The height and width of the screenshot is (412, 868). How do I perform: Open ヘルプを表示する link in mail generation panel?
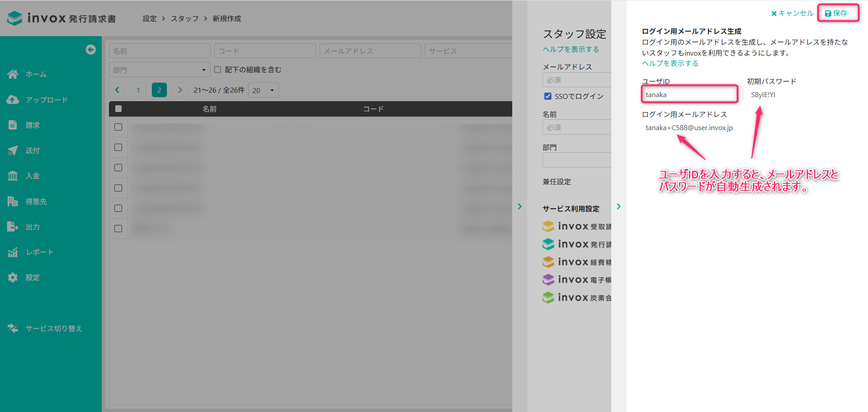click(670, 63)
